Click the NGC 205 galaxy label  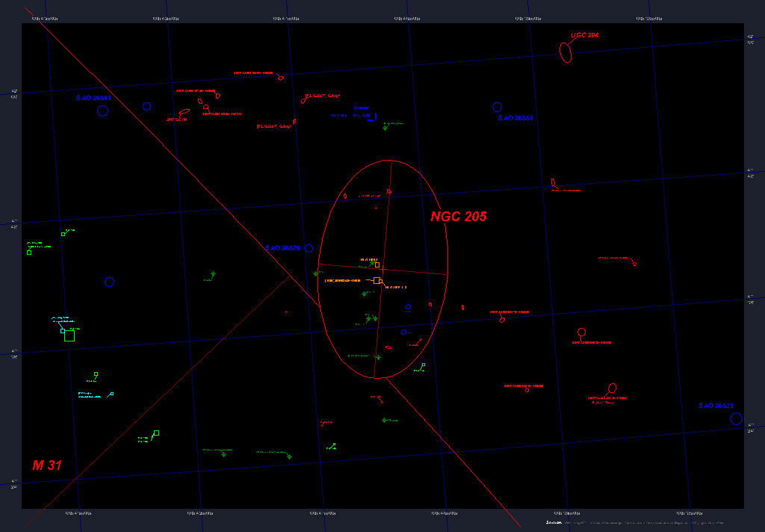pos(458,217)
